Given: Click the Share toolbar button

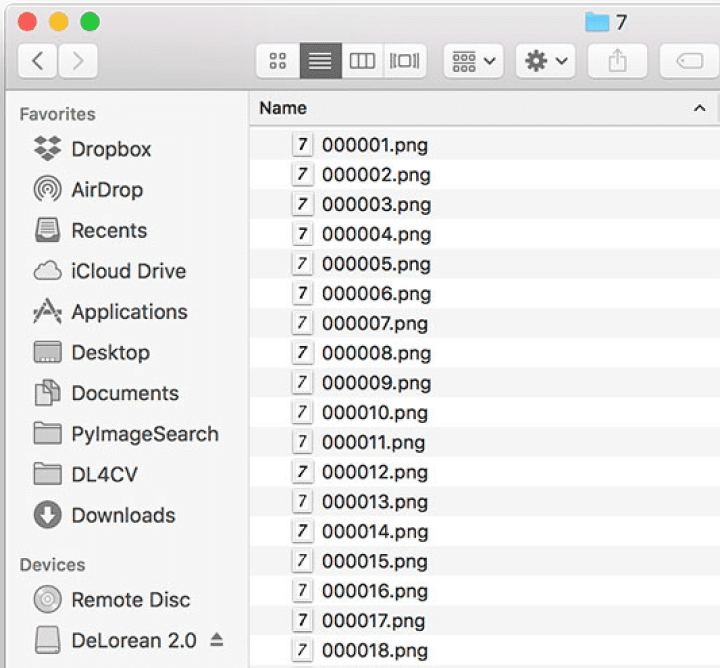Looking at the screenshot, I should tap(617, 61).
